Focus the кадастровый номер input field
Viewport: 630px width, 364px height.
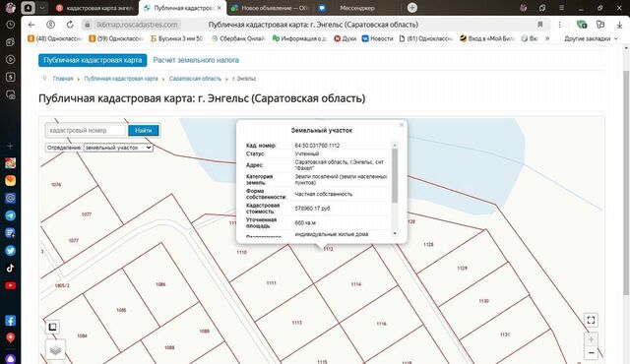click(87, 131)
